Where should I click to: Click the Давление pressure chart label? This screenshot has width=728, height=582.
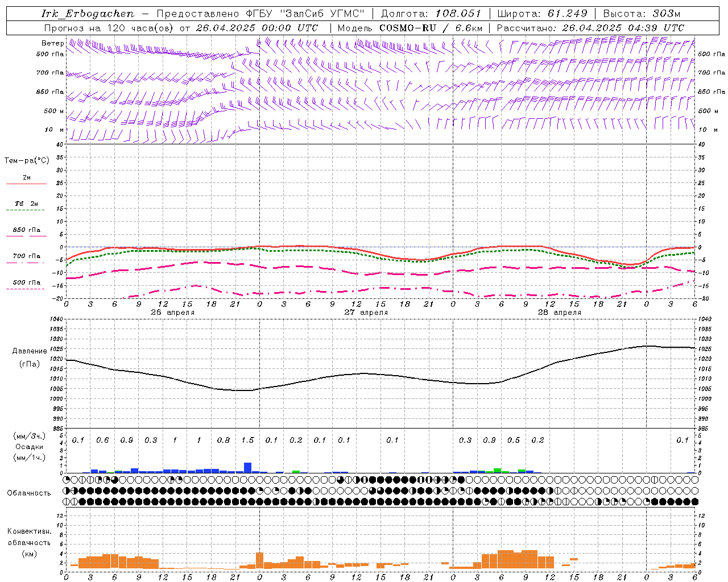[x=29, y=351]
